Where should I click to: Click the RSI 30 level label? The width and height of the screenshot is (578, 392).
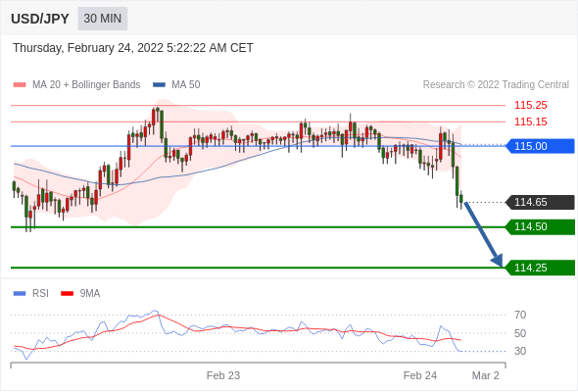click(520, 351)
